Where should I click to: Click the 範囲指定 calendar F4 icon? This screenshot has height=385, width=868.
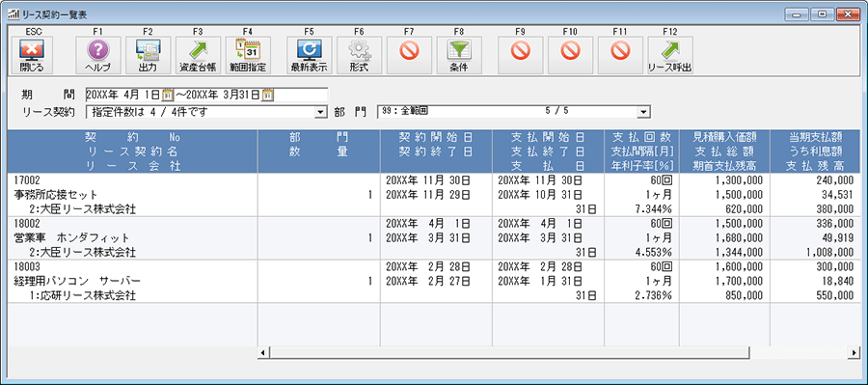tap(248, 56)
